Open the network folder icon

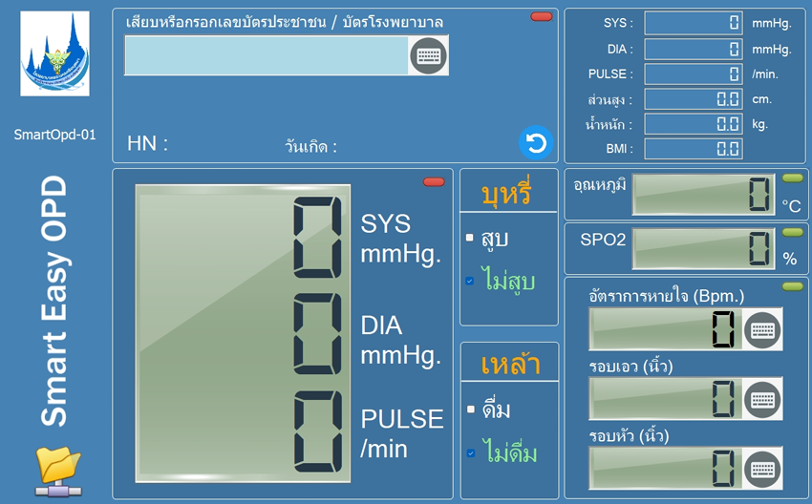click(x=58, y=471)
